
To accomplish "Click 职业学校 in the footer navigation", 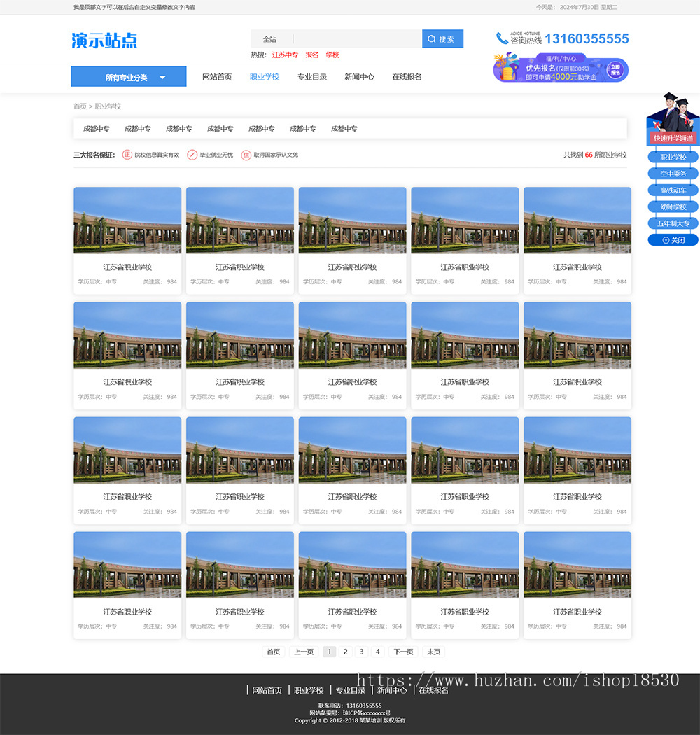I will click(x=309, y=690).
